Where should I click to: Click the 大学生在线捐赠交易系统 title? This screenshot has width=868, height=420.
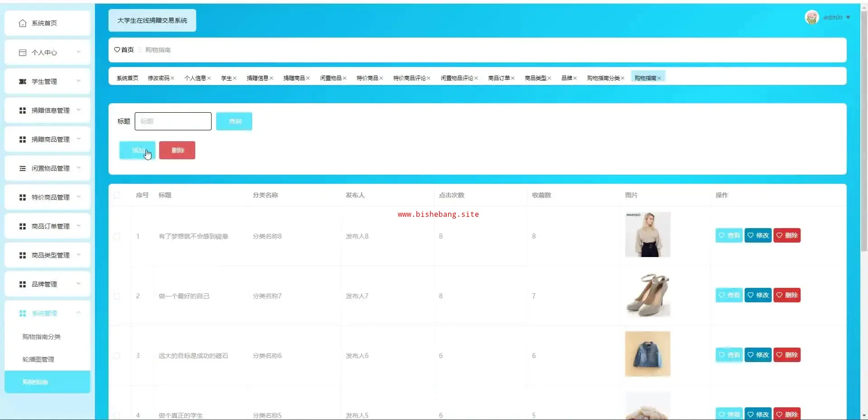[152, 20]
